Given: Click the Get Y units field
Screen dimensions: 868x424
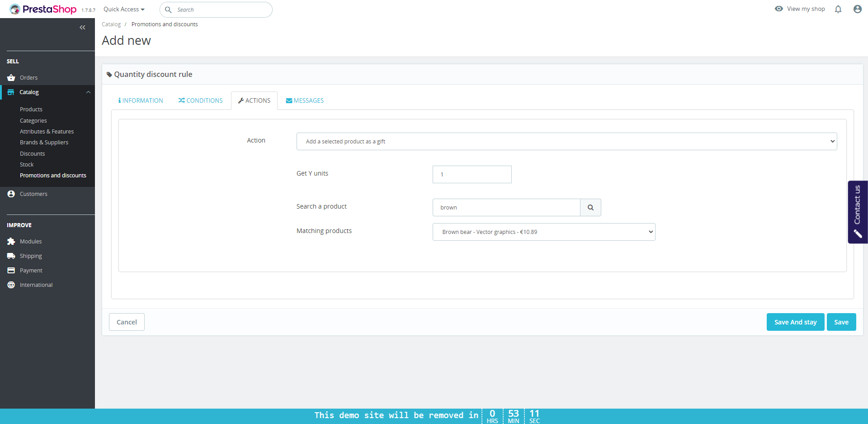Looking at the screenshot, I should pyautogui.click(x=472, y=174).
